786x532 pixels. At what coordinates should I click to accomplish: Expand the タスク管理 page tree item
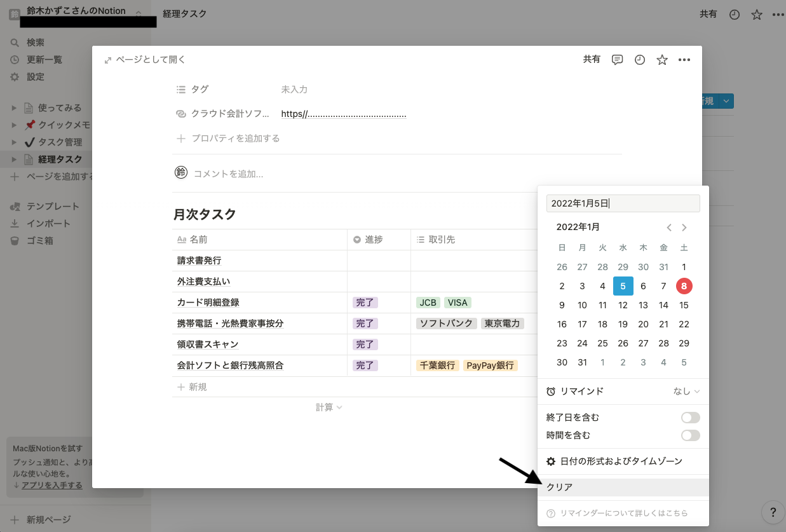[x=15, y=142]
